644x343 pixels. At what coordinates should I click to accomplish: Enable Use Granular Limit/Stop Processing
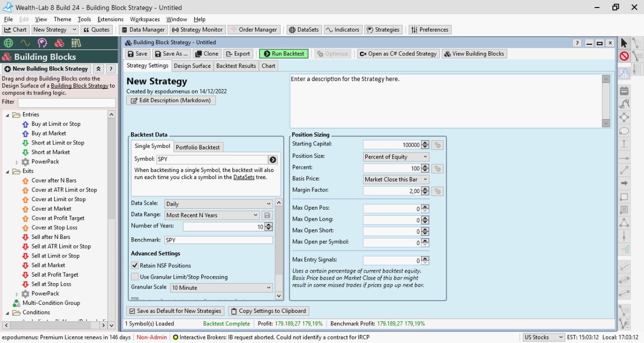[135, 277]
